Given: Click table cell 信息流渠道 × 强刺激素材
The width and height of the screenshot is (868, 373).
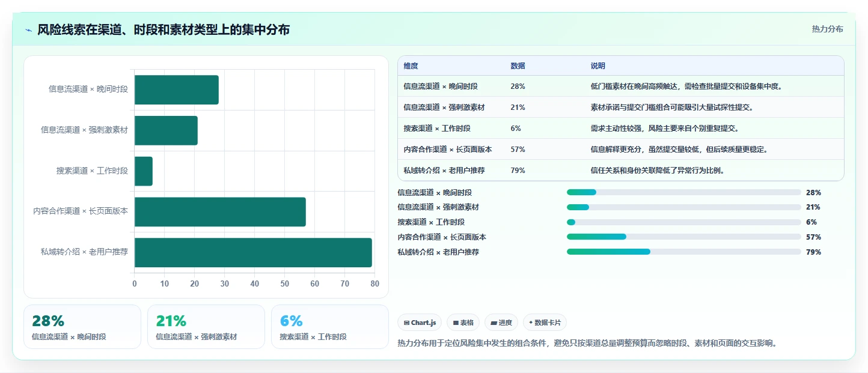Looking at the screenshot, I should (x=444, y=108).
